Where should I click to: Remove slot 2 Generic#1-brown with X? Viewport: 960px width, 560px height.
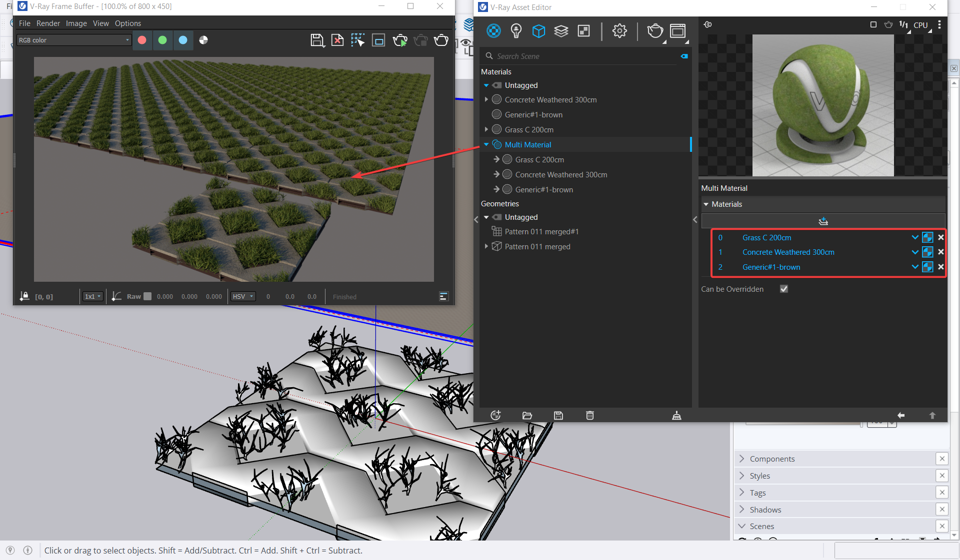tap(941, 267)
